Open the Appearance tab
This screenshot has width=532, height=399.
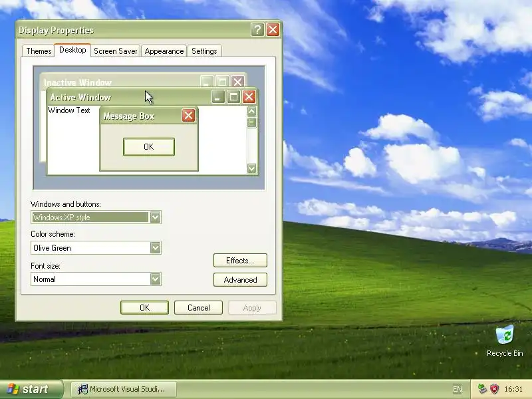coord(164,51)
